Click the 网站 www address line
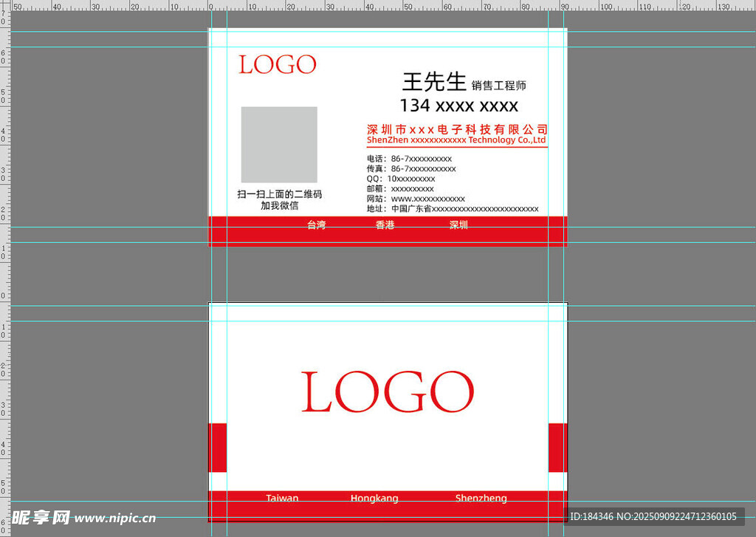The height and width of the screenshot is (537, 756). (416, 199)
